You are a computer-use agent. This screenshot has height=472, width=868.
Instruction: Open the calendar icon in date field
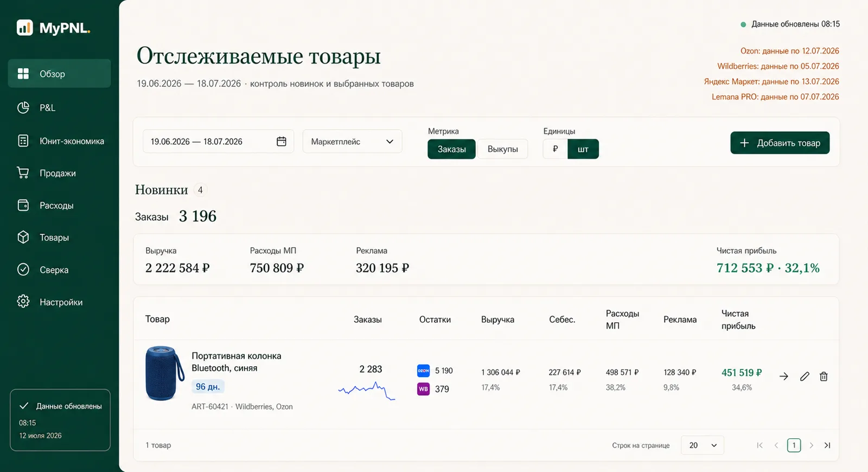[x=282, y=141]
